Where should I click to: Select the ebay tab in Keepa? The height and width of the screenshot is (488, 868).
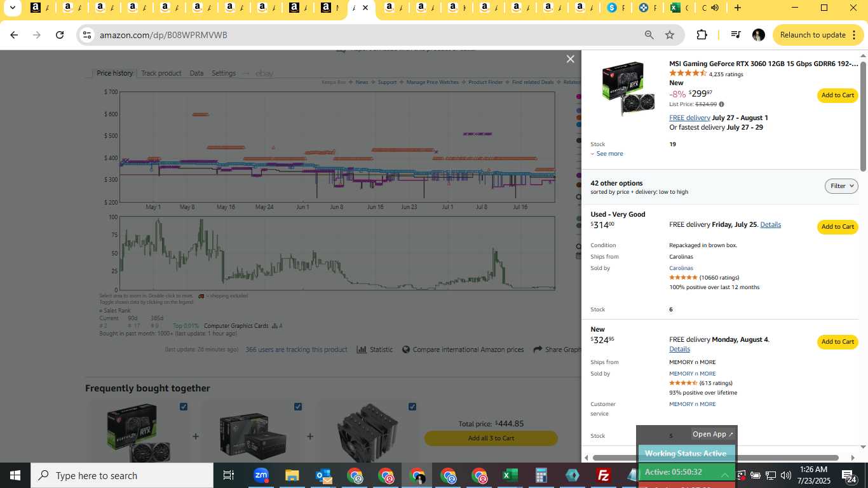[x=264, y=73]
